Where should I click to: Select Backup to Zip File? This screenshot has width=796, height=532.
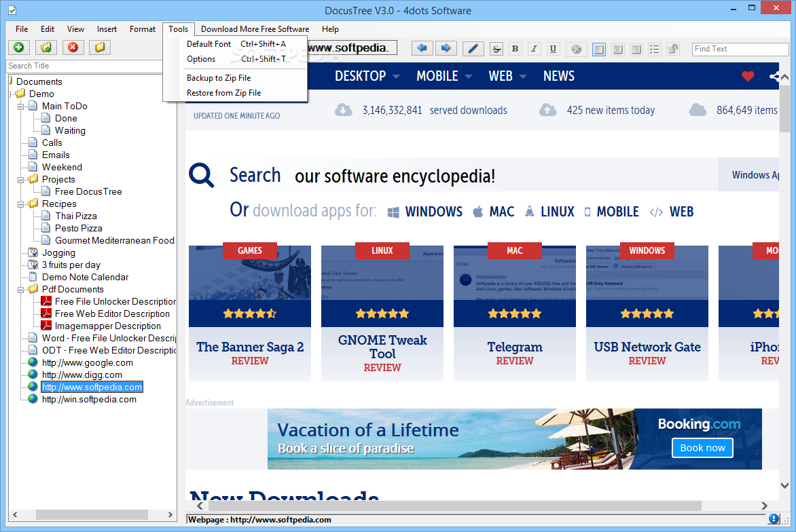(236, 77)
